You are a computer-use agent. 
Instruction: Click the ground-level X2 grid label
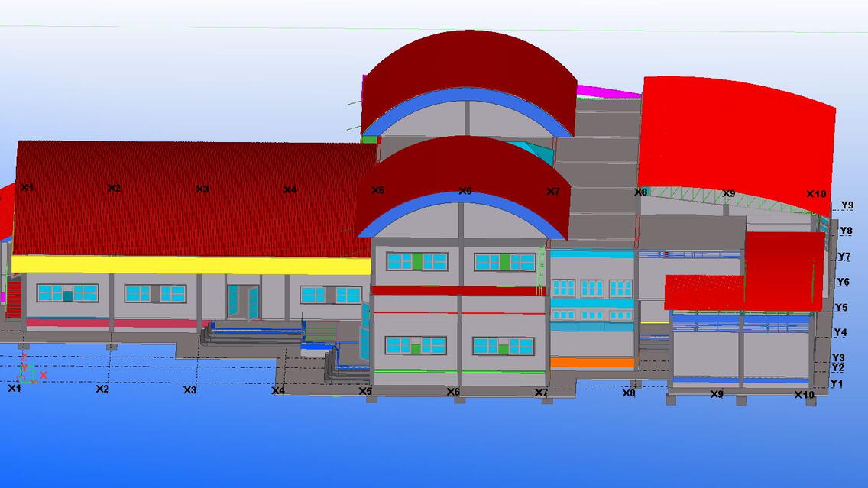point(102,389)
